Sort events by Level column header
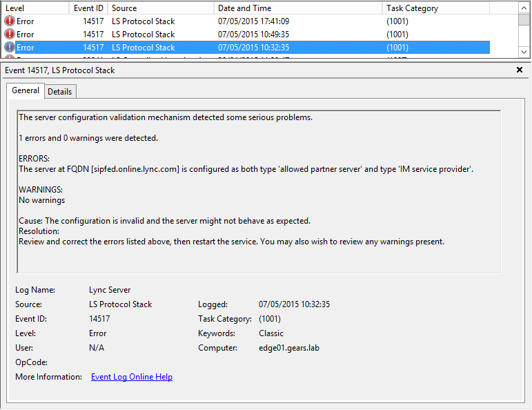Viewport: 532px width, 410px height. point(35,8)
